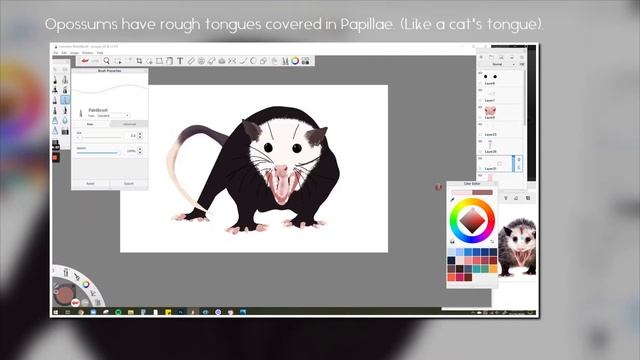
Task: Open the brush icon beside the toolbar color wheel
Action: pos(285,61)
